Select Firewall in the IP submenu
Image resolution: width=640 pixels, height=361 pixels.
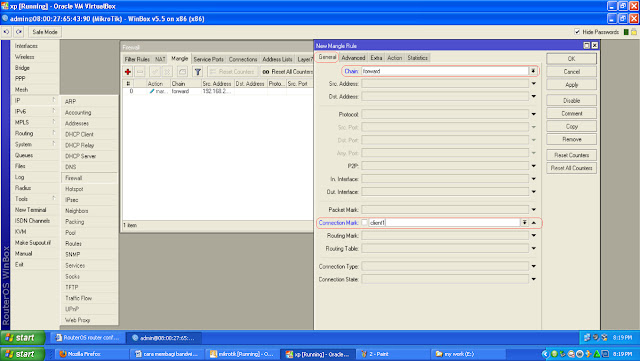coord(89,178)
